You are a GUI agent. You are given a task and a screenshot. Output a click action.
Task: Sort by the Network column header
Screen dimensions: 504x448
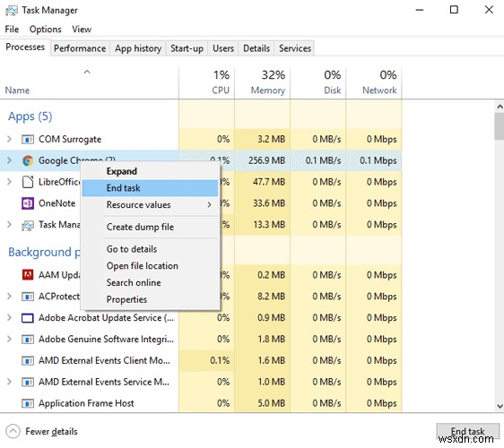pos(374,82)
